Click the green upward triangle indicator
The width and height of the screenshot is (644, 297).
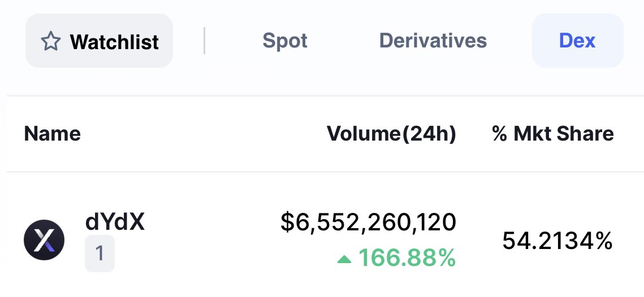click(x=344, y=259)
